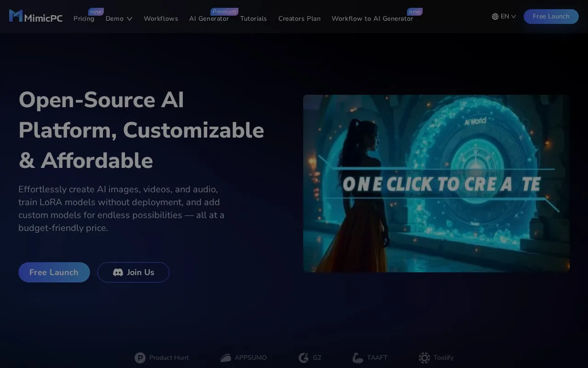
Task: Open the EN language selector chevron
Action: pyautogui.click(x=514, y=17)
